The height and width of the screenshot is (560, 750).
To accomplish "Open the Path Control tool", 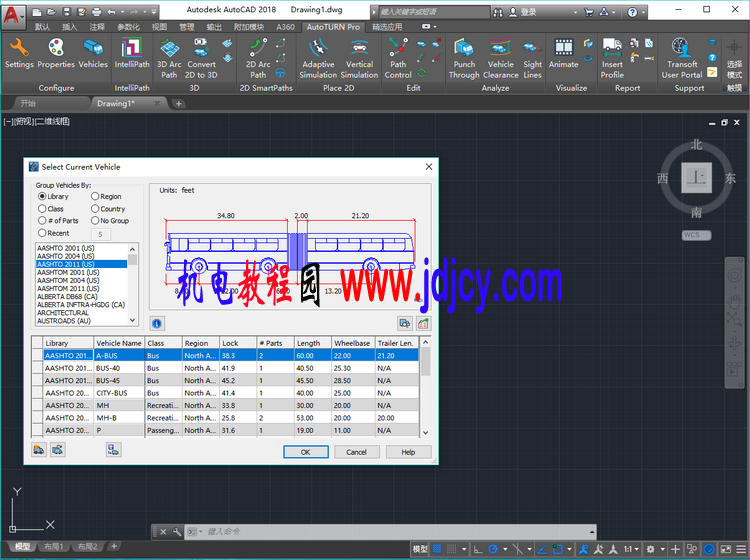I will 398,58.
